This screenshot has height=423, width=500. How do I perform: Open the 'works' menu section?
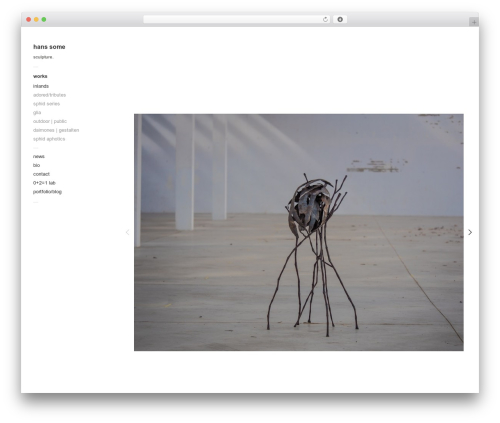pyautogui.click(x=40, y=76)
